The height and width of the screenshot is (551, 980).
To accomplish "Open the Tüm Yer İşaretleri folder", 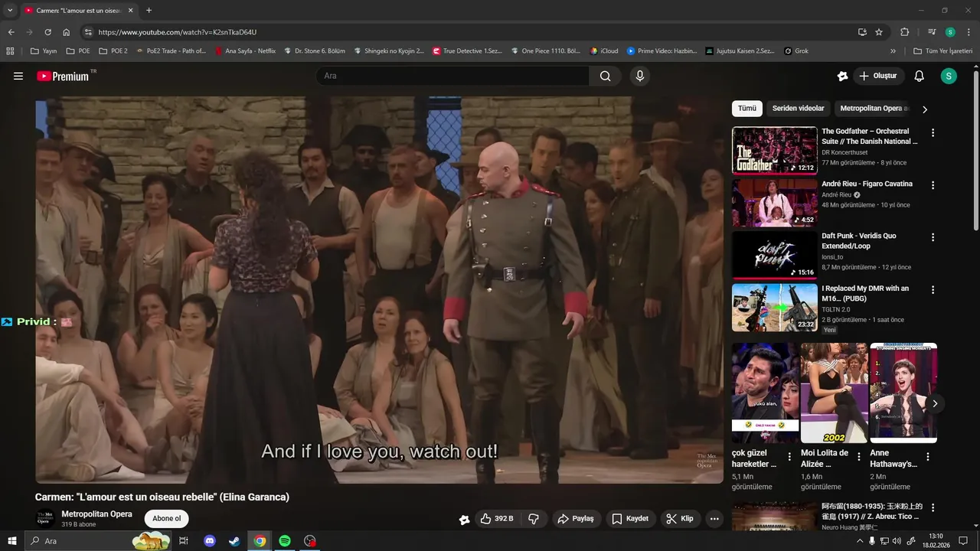I will pos(942,51).
